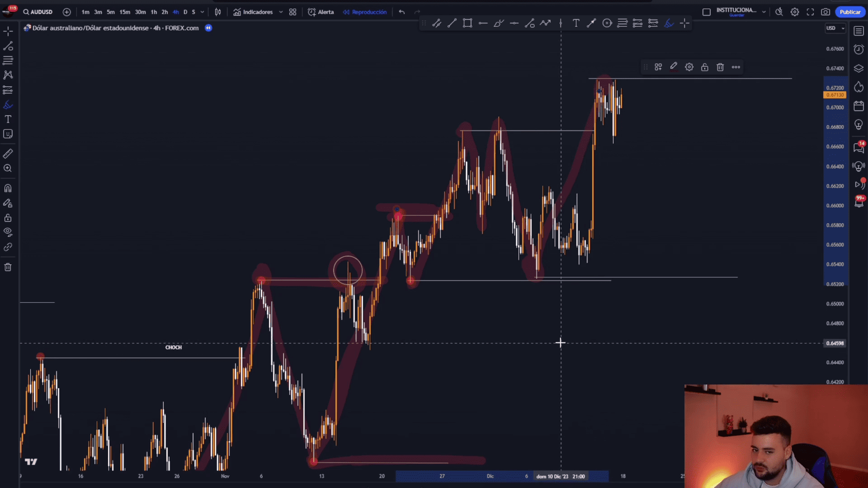
Task: Open the forecasting and measurement tools
Action: pos(8,90)
